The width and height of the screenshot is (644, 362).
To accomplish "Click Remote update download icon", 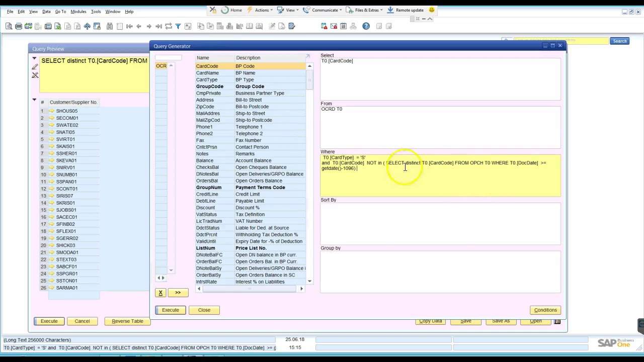I will pyautogui.click(x=390, y=10).
